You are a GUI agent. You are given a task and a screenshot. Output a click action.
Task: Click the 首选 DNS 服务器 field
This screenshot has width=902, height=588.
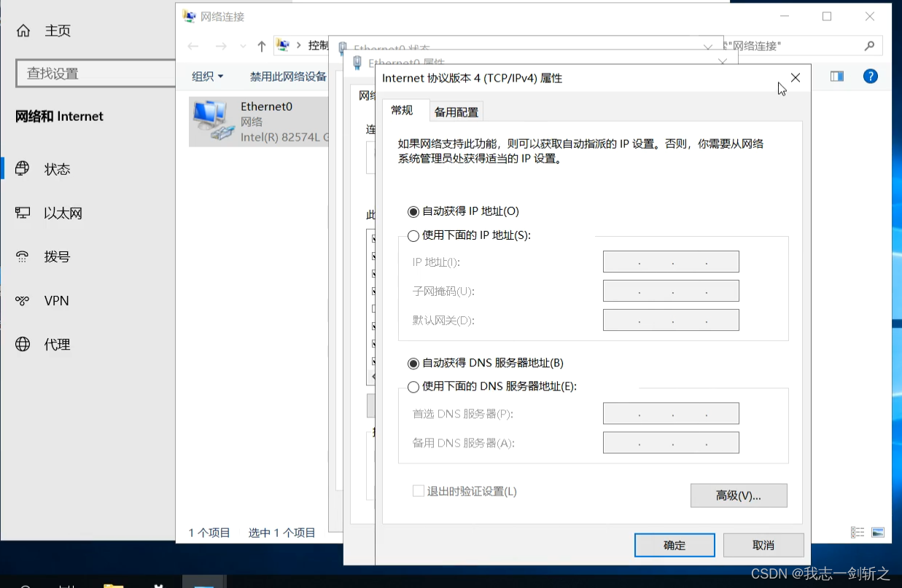coord(671,413)
